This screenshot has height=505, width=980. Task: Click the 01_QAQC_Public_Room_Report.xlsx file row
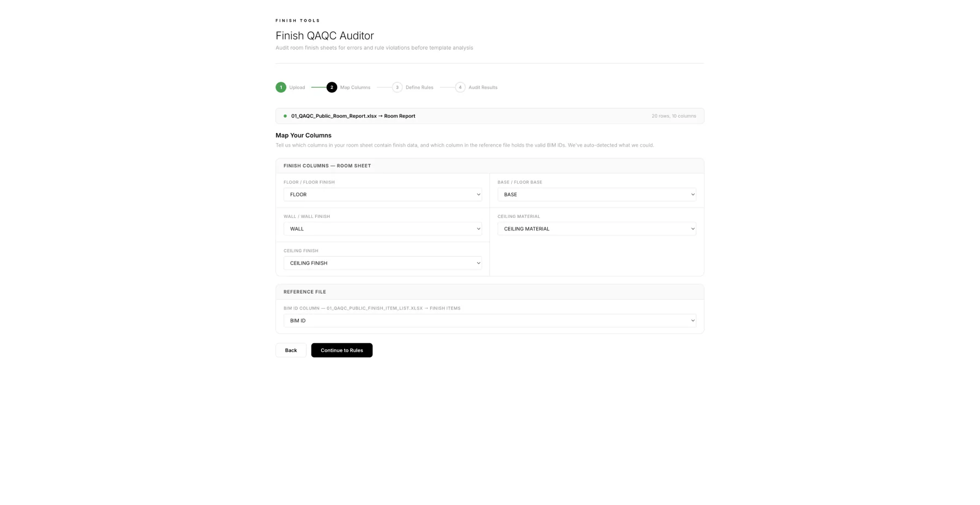(353, 115)
